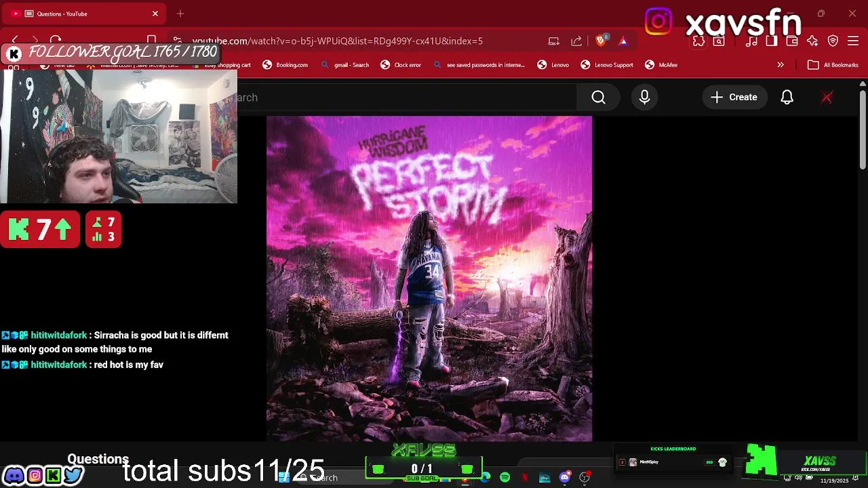868x488 pixels.
Task: Open the Brave VPN shield icon
Action: 833,41
